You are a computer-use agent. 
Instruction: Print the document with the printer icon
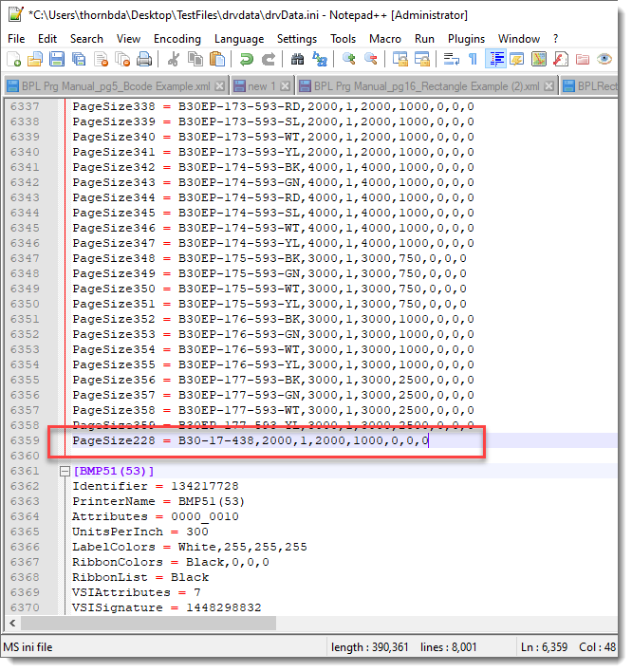(144, 59)
